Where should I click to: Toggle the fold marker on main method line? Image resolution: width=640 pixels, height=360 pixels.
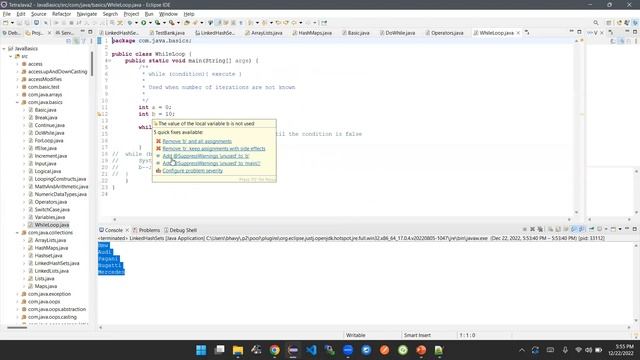click(x=108, y=60)
